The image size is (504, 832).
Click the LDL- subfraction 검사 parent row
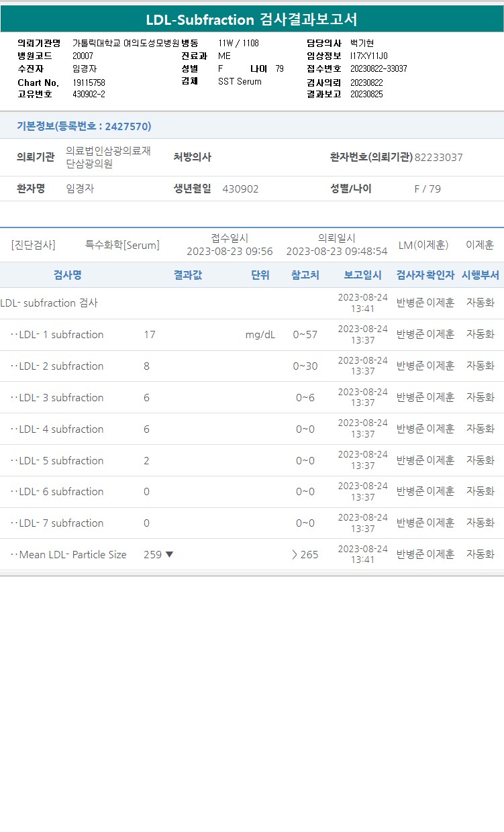point(252,303)
